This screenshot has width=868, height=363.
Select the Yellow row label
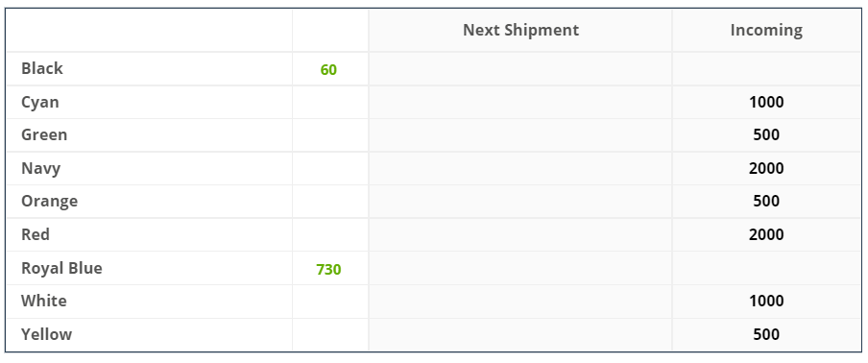pyautogui.click(x=46, y=334)
